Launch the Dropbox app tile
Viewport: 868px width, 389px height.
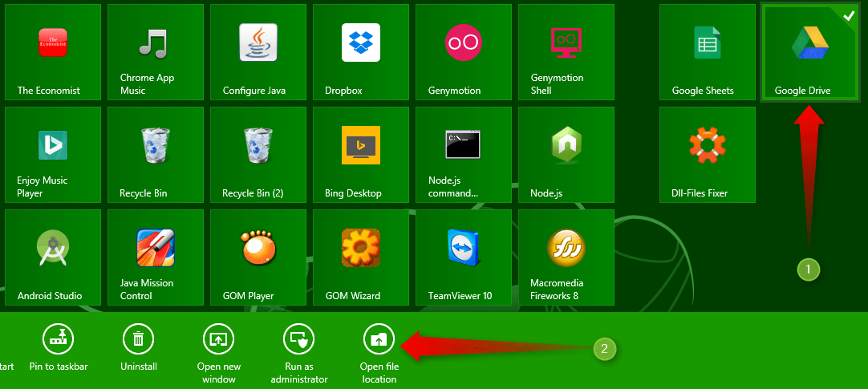tap(361, 52)
